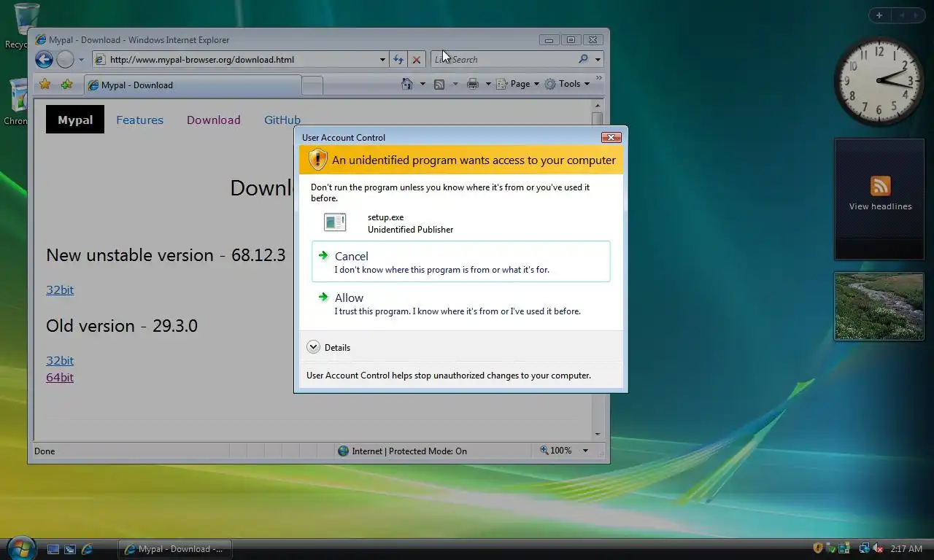This screenshot has width=934, height=560.
Task: Choose Allow in User Account Control
Action: click(460, 303)
